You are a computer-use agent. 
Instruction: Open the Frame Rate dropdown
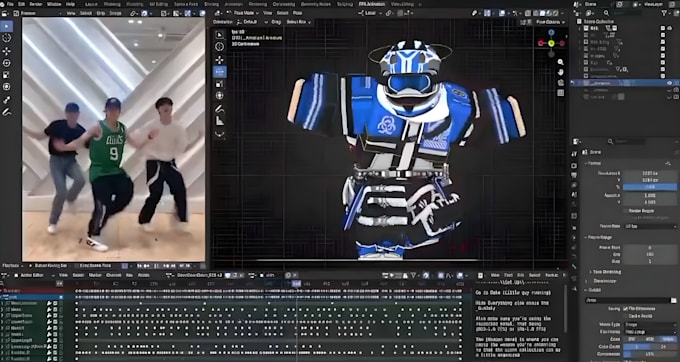click(651, 226)
